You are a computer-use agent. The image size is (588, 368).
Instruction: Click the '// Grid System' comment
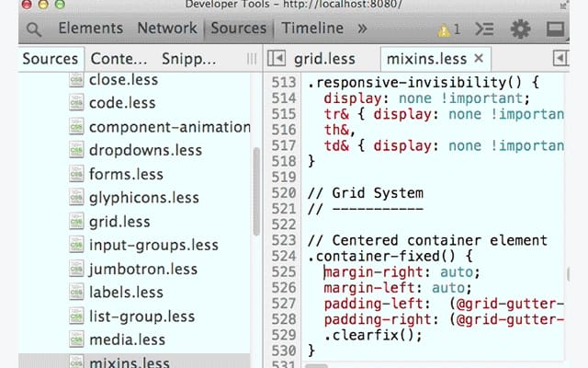coord(366,193)
